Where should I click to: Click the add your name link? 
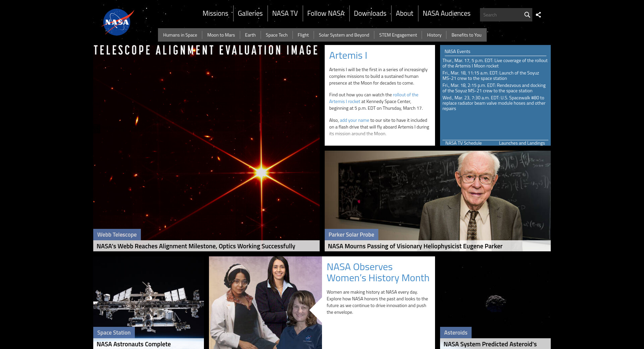[x=355, y=120]
